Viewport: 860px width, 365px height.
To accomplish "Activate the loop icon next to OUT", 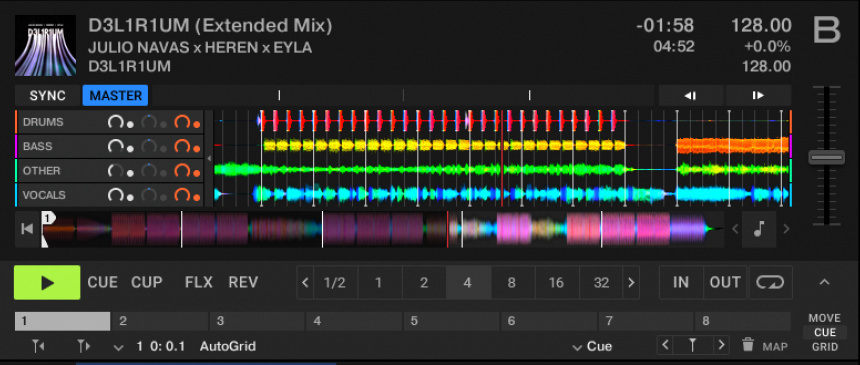I will pyautogui.click(x=771, y=283).
